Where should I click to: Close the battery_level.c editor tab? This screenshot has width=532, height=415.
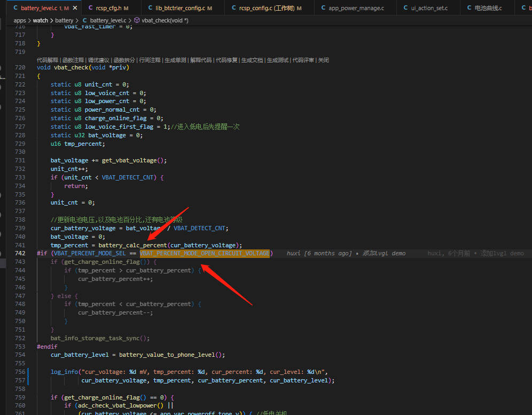tap(75, 8)
